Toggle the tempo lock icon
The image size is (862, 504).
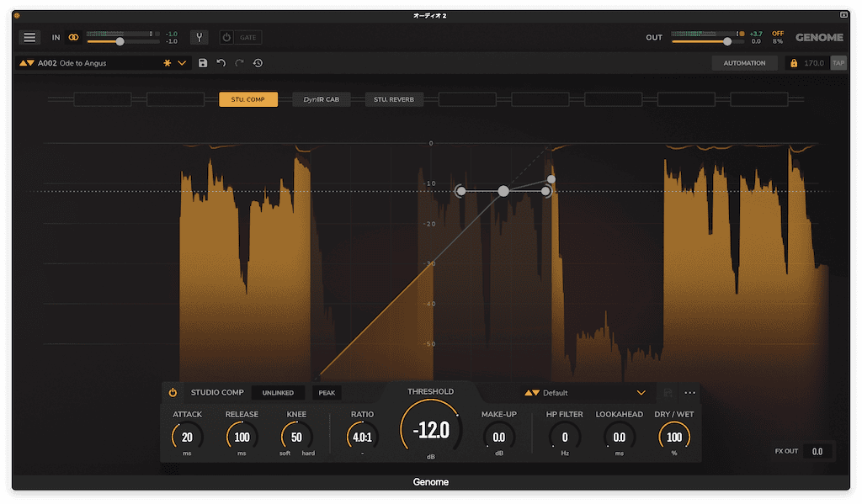(x=794, y=63)
